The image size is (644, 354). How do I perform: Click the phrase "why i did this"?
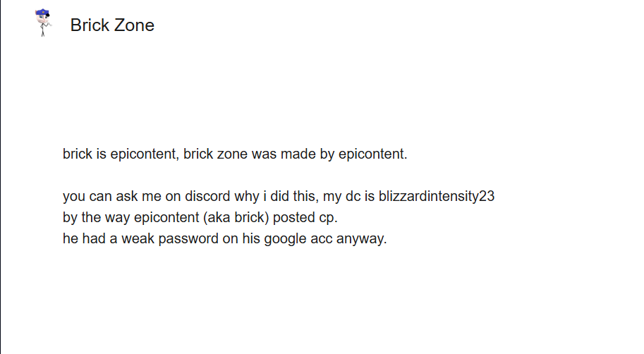coord(281,196)
